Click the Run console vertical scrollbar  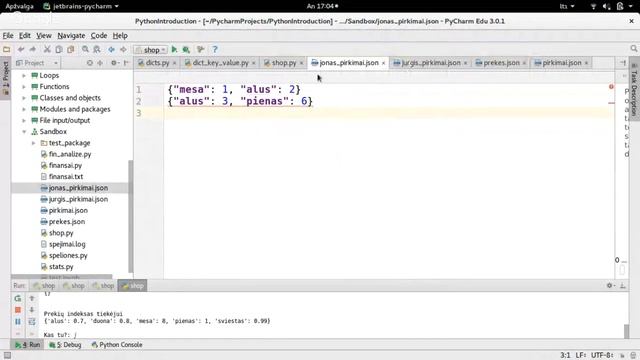[627, 331]
